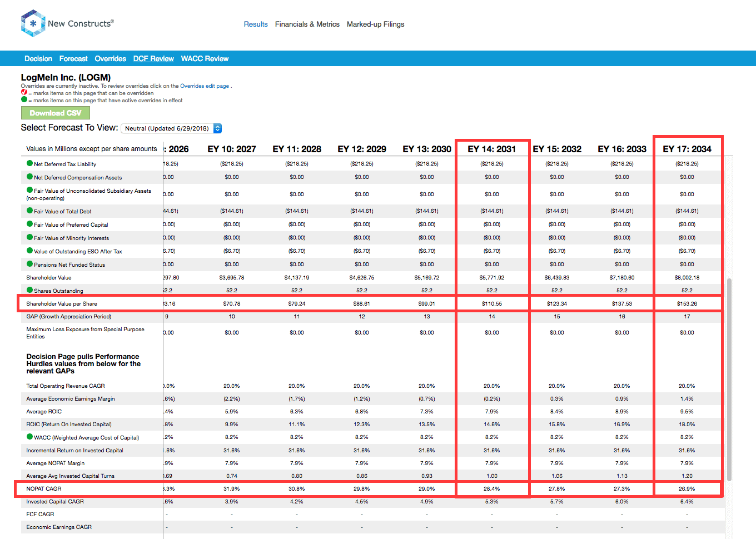Image resolution: width=756 pixels, height=539 pixels.
Task: Click Total Operating Revenue CAGR label
Action: (x=66, y=386)
